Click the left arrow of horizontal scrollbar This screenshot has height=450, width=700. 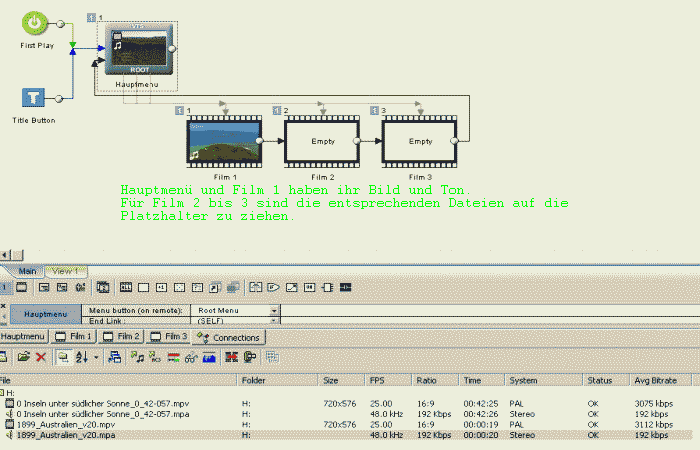tap(5, 255)
